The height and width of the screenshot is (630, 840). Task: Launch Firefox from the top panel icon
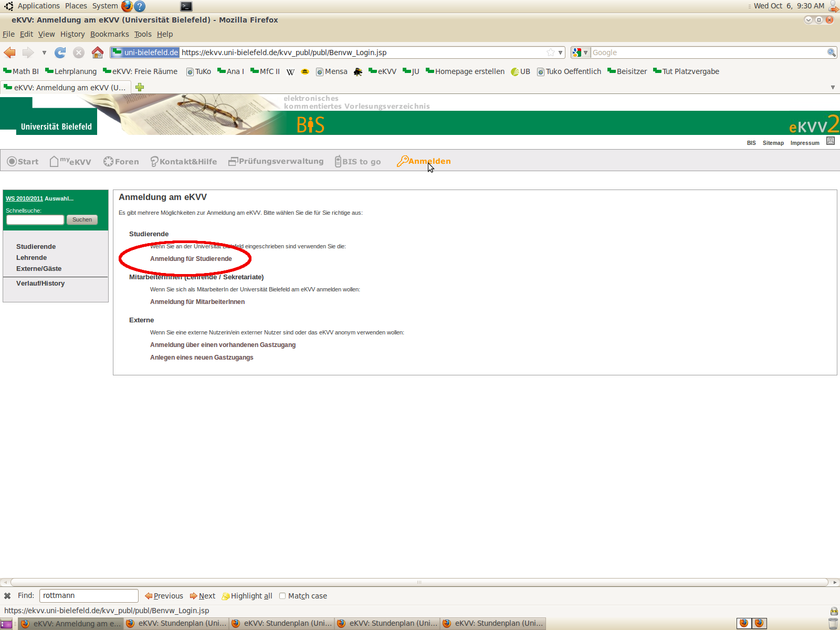[127, 6]
